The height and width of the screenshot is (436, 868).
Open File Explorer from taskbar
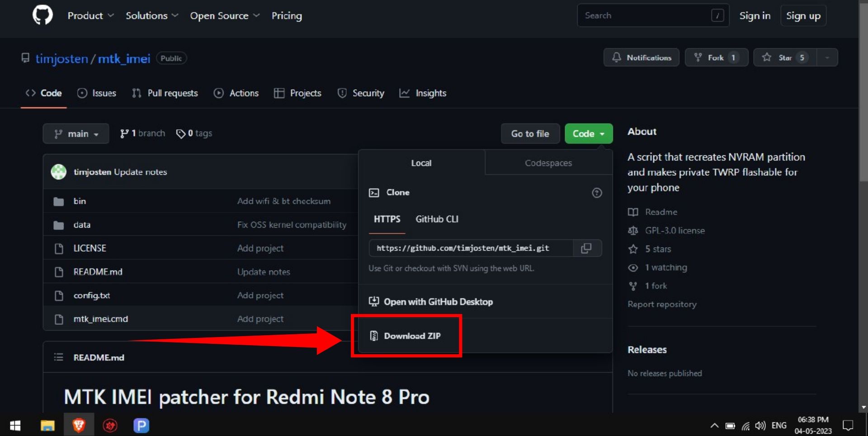click(x=47, y=426)
